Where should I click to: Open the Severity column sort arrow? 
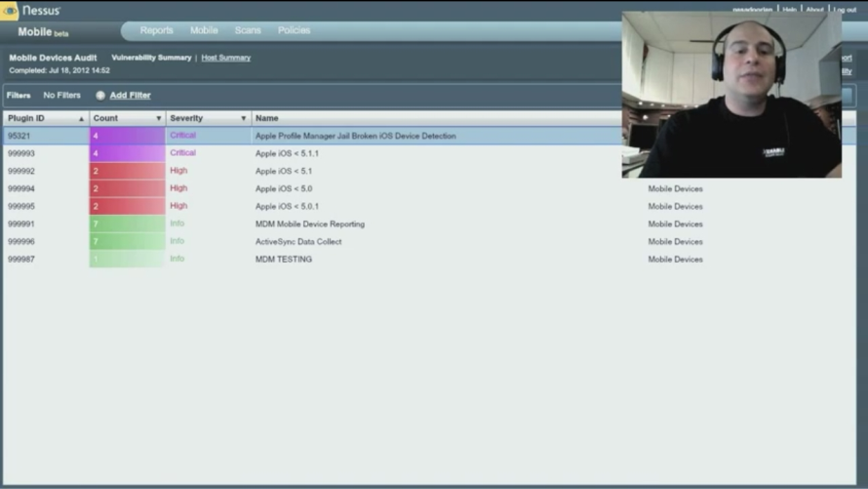tap(243, 118)
